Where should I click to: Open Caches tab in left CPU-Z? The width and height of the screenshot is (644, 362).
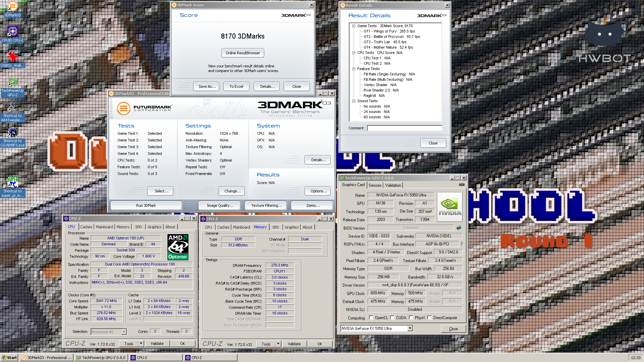coord(86,227)
